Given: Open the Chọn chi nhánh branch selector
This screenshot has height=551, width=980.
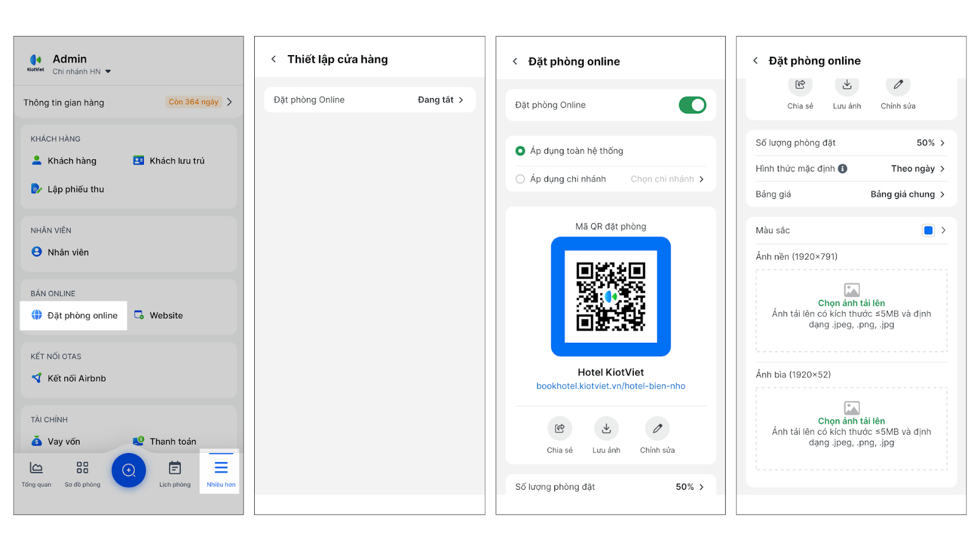Looking at the screenshot, I should (667, 179).
